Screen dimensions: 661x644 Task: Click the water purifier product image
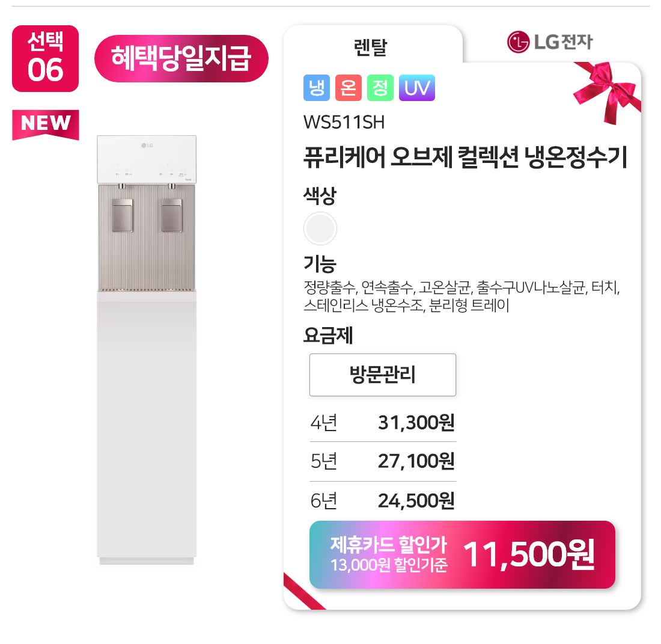click(147, 350)
